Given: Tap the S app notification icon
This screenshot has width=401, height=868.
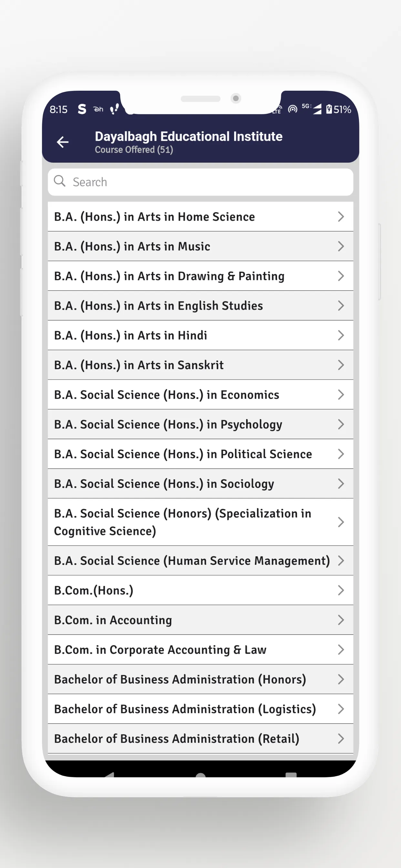Looking at the screenshot, I should [82, 109].
